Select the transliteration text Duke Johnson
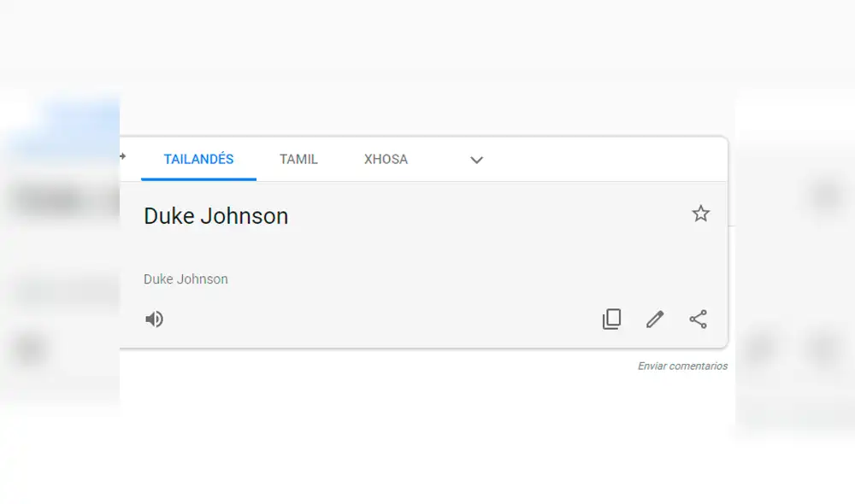 (186, 278)
